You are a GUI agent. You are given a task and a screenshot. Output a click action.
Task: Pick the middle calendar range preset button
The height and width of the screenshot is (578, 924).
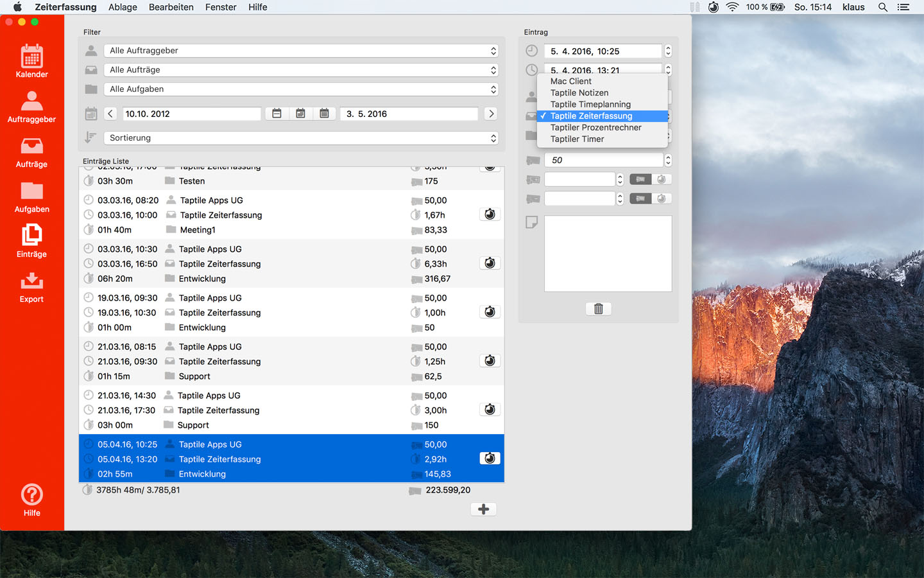point(300,114)
